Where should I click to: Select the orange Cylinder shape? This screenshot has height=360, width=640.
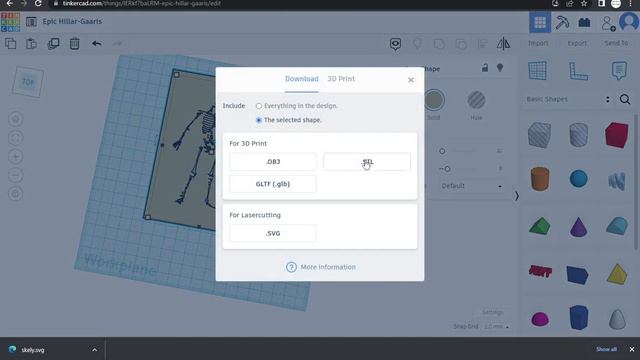click(x=539, y=179)
